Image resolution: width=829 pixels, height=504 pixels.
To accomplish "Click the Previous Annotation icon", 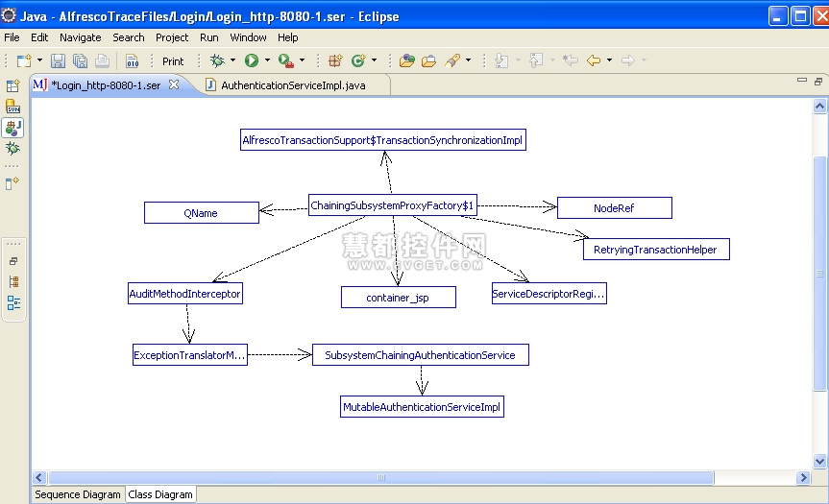I will 536,60.
